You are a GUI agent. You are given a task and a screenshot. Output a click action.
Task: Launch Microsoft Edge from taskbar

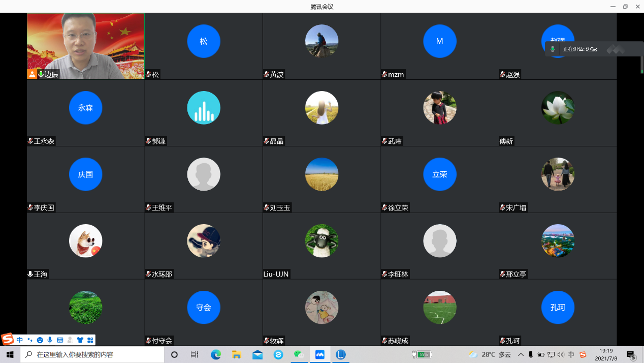(x=216, y=354)
